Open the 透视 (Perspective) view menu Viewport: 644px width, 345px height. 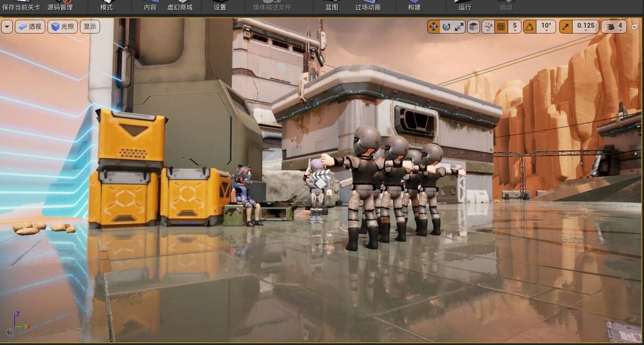point(30,27)
